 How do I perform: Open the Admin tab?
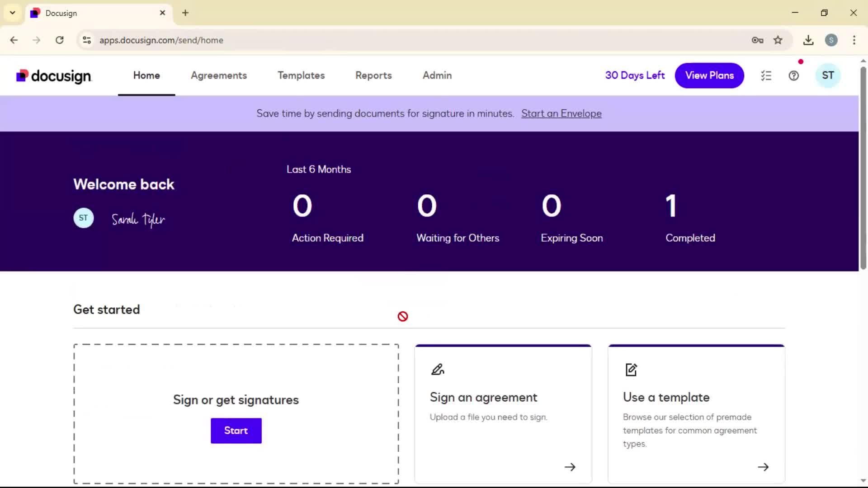(437, 75)
